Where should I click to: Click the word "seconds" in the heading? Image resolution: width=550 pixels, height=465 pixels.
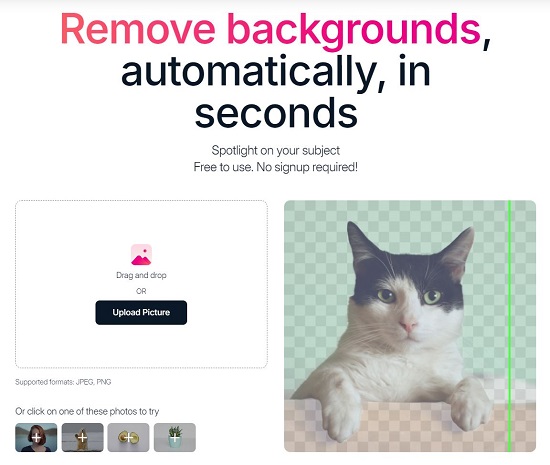click(x=276, y=112)
